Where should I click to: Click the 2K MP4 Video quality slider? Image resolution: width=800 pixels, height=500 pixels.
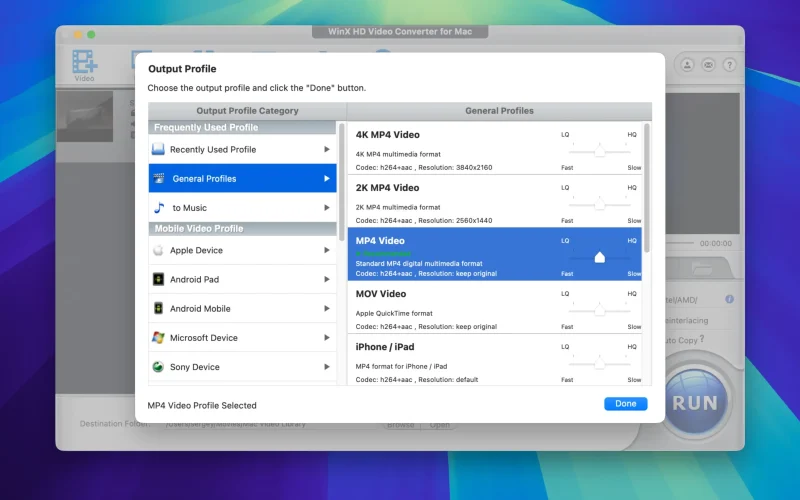coord(599,204)
